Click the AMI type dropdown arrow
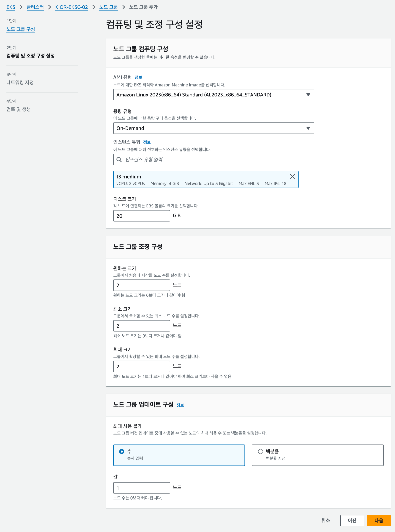The image size is (395, 532). click(308, 95)
